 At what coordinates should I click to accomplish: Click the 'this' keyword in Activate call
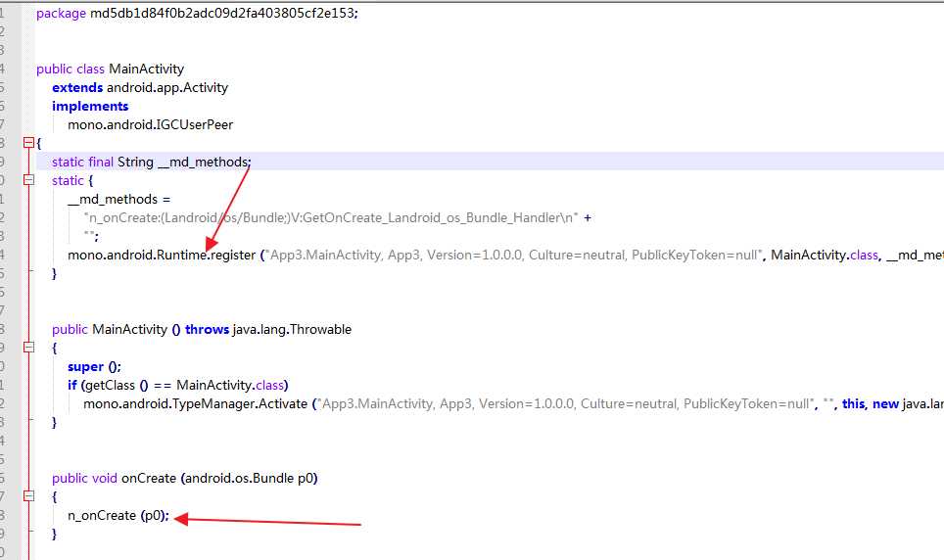point(853,404)
